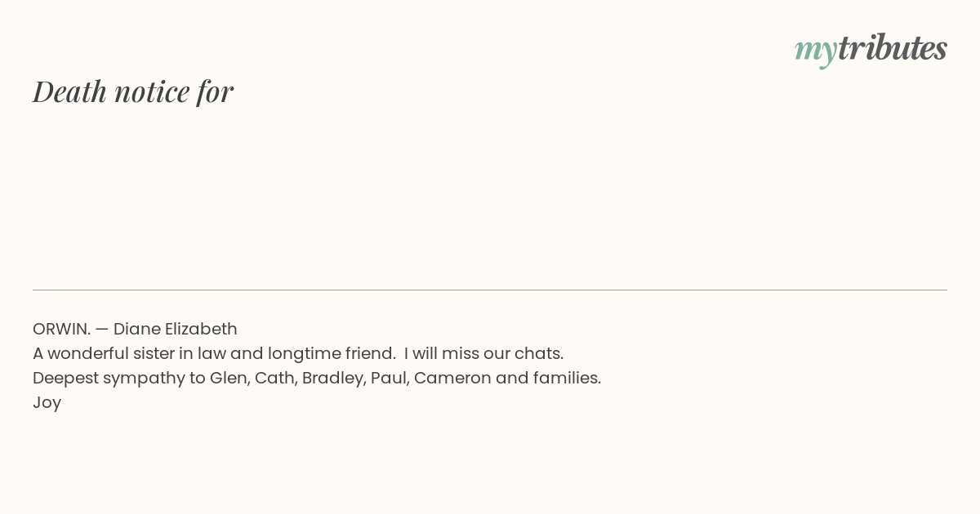Click the name "Diane Elizabeth"

(x=176, y=329)
